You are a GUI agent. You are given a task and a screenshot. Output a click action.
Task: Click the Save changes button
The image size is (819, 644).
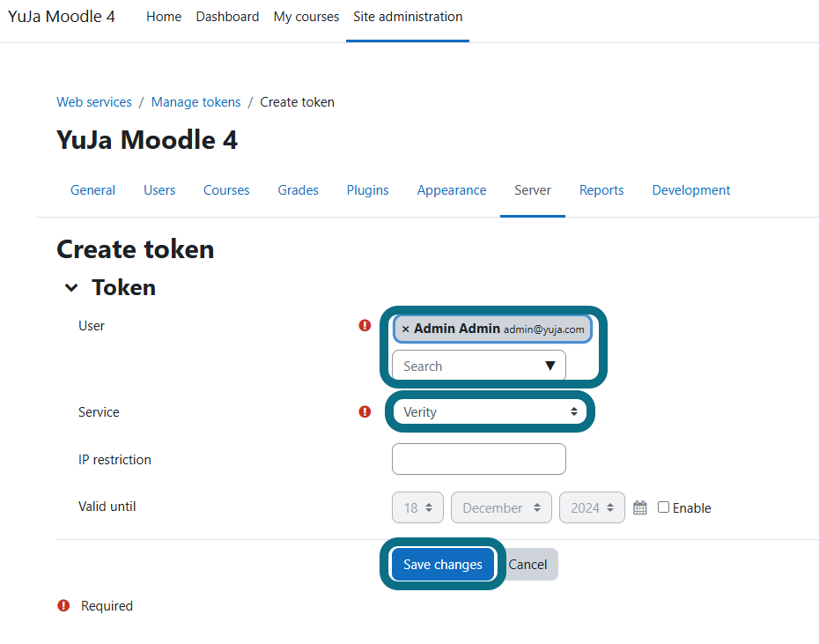442,565
